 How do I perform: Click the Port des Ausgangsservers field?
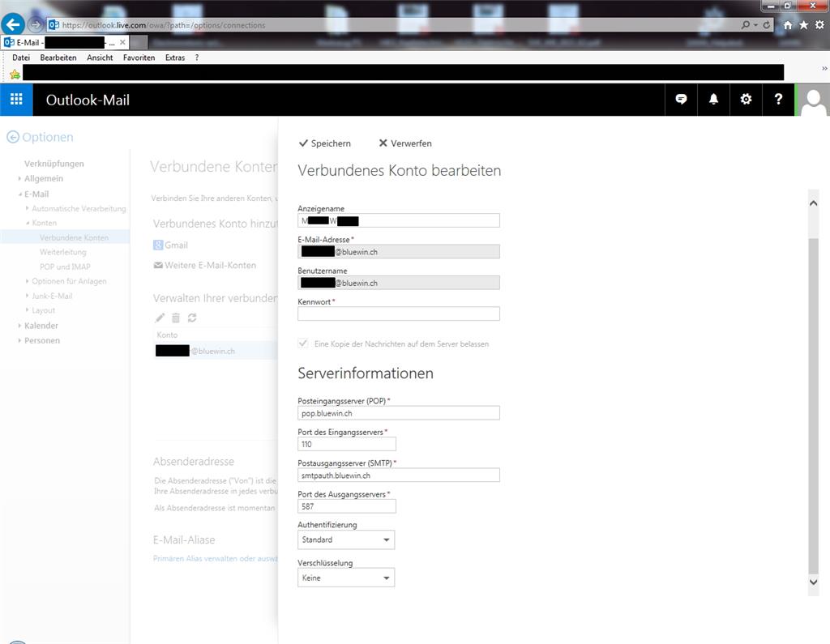point(347,506)
